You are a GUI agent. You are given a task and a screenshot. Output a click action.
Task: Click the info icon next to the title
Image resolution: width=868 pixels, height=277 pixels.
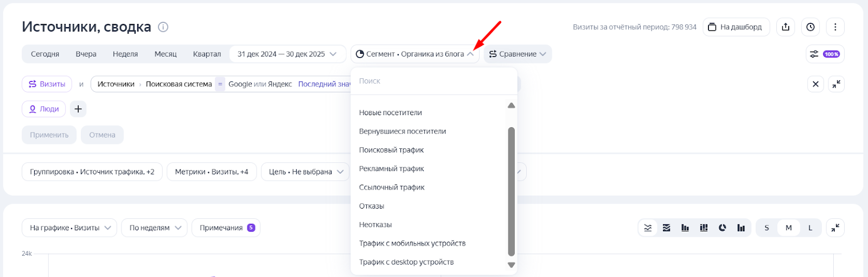pos(163,27)
